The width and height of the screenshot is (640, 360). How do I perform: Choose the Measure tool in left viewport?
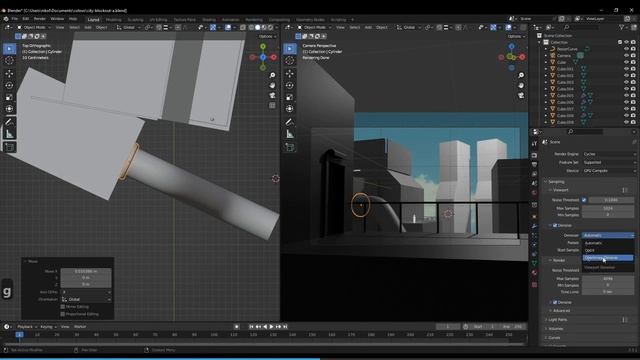pyautogui.click(x=9, y=134)
